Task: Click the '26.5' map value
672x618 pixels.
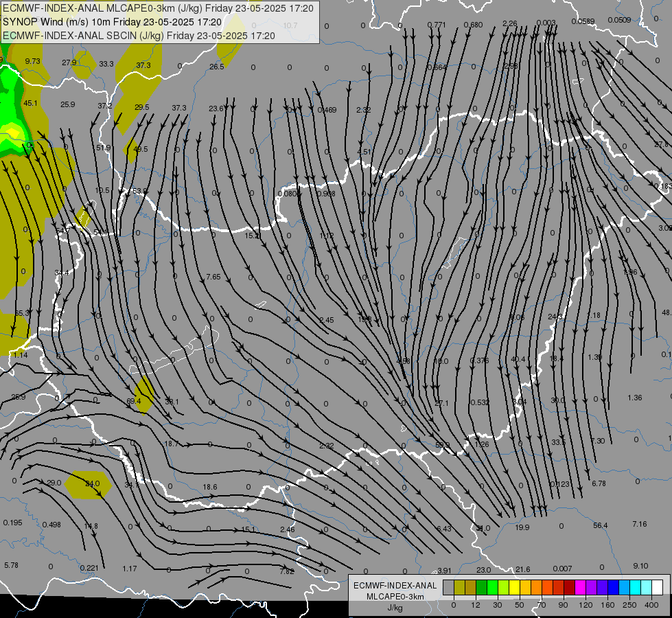Action: tap(217, 67)
